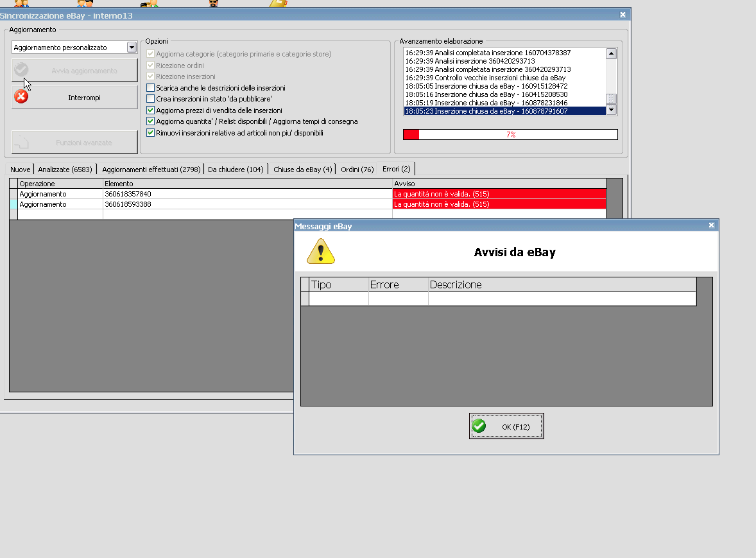Select log entry Inserzione chiusa 160415208530
The height and width of the screenshot is (558, 756).
(x=505, y=94)
